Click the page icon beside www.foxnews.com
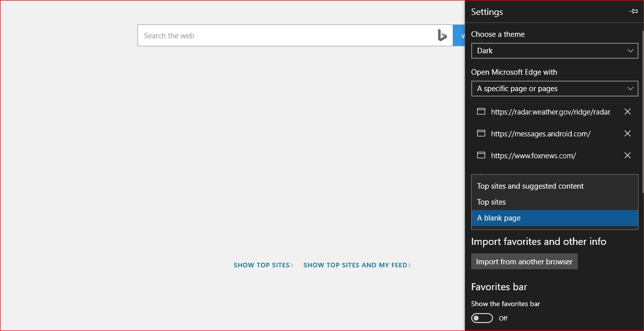Screen dimensions: 644x331 point(481,155)
